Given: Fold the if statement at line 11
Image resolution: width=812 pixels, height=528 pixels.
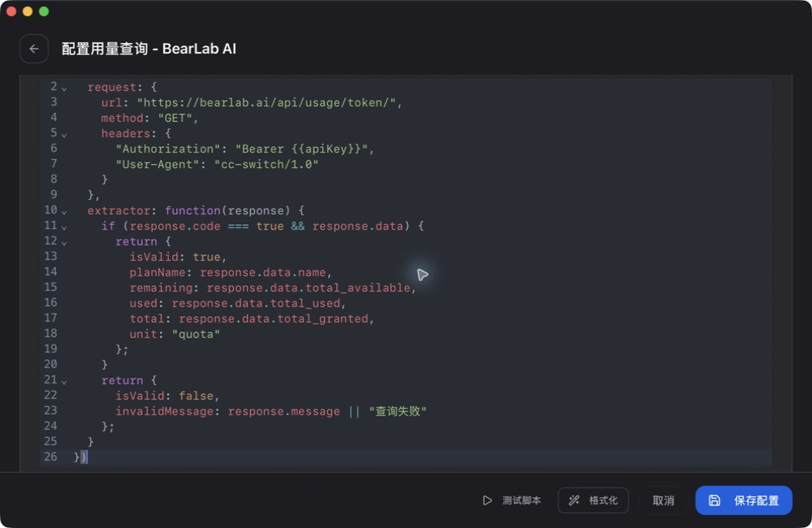Looking at the screenshot, I should [x=64, y=227].
